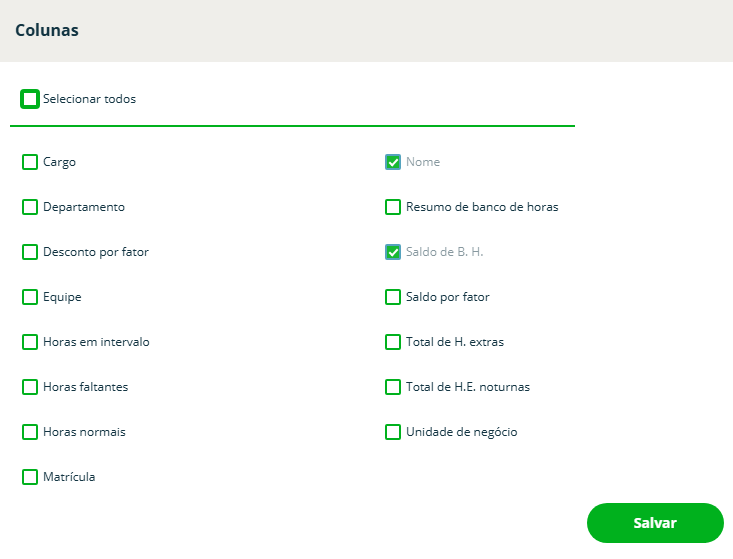This screenshot has width=733, height=559.
Task: Check Resumo de banco de horas
Action: [x=393, y=207]
